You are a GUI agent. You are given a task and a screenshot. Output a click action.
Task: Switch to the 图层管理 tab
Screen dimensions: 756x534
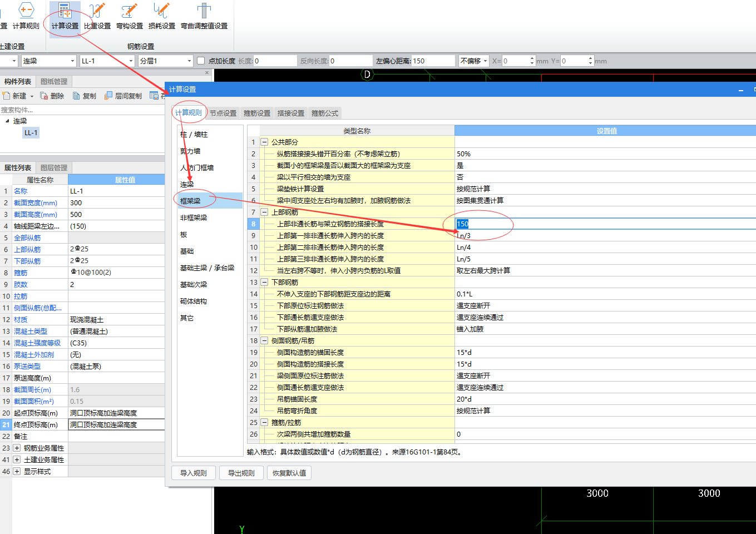pyautogui.click(x=54, y=167)
